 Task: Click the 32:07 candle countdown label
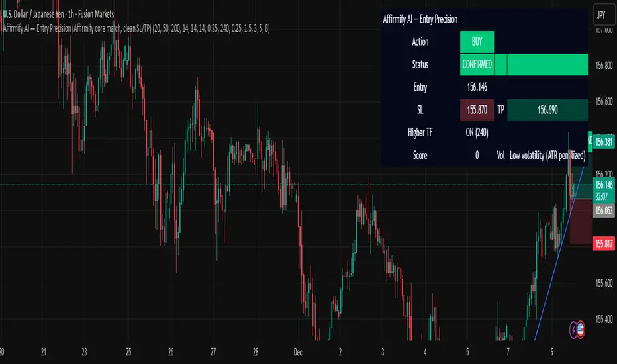601,197
